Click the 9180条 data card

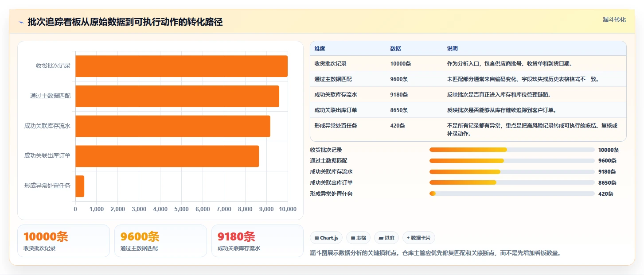coord(258,241)
